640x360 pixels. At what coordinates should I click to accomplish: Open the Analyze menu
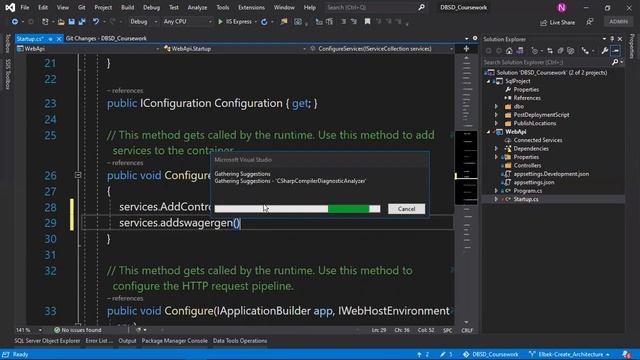[x=197, y=7]
